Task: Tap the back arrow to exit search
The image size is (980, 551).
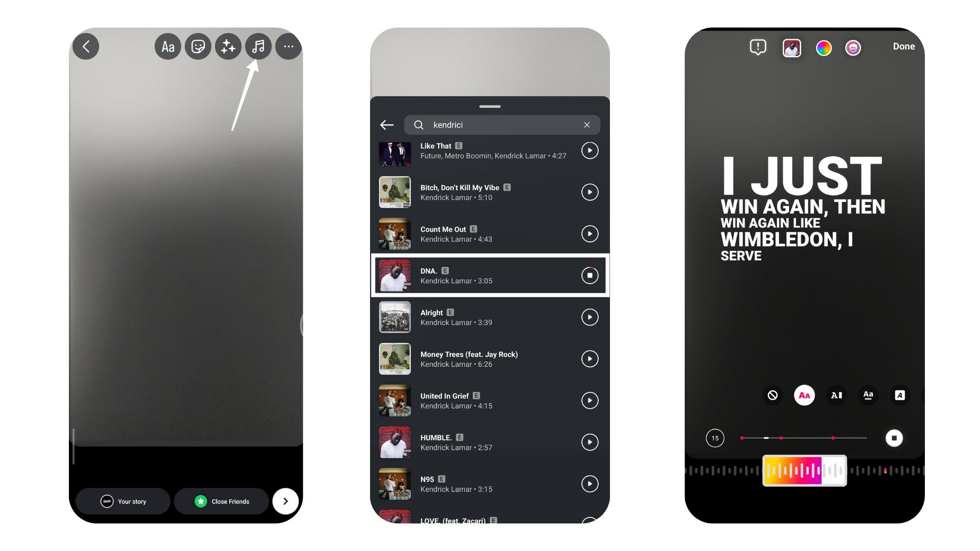Action: click(387, 124)
